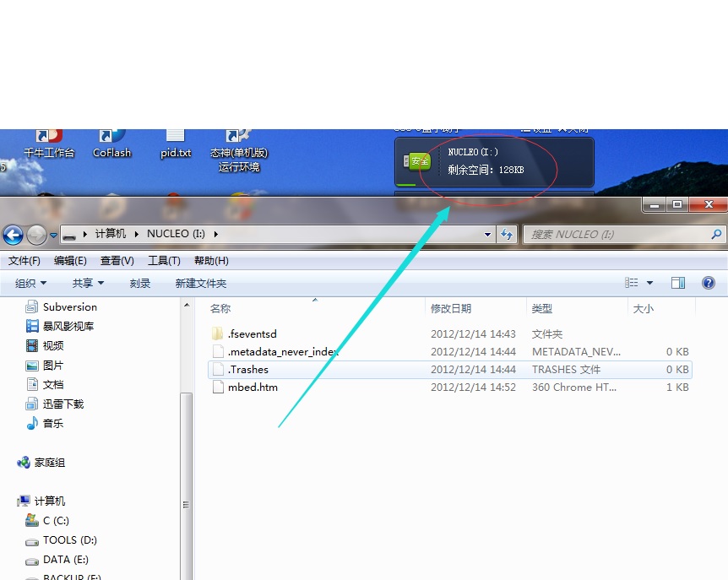
Task: Select 迅雷下载 in navigation pane
Action: pos(63,404)
